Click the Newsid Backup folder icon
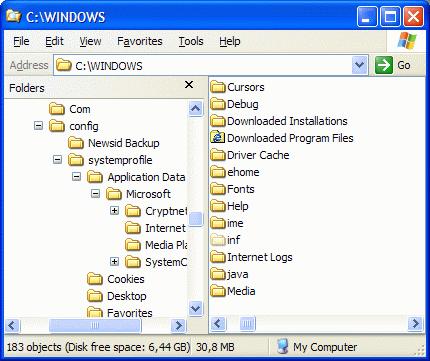The height and width of the screenshot is (361, 430). (76, 143)
